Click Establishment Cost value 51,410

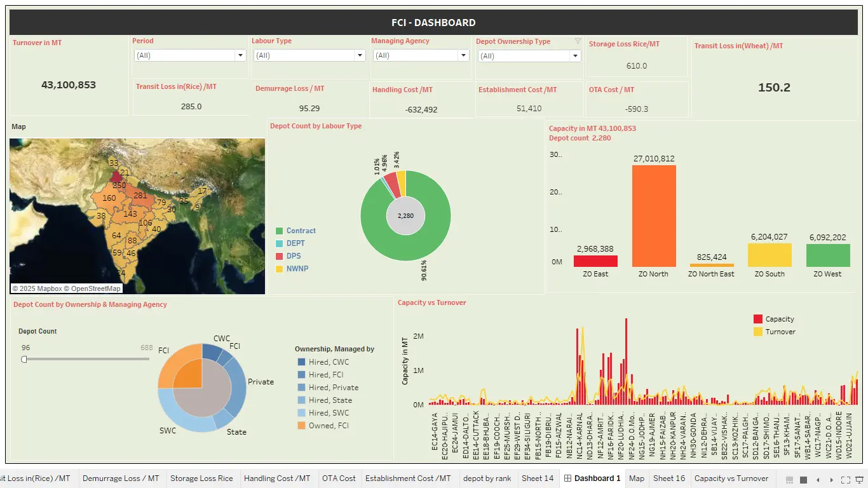(529, 109)
